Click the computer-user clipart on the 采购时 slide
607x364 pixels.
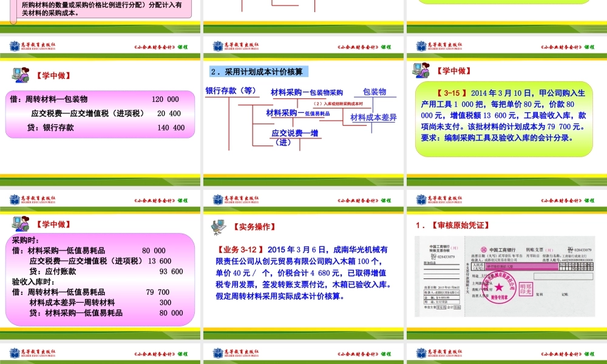point(21,224)
